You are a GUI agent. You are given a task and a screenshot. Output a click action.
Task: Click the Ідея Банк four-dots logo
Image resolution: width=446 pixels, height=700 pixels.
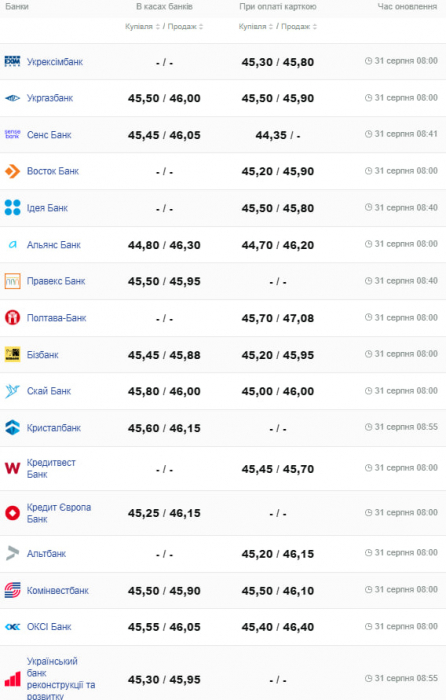coord(12,208)
